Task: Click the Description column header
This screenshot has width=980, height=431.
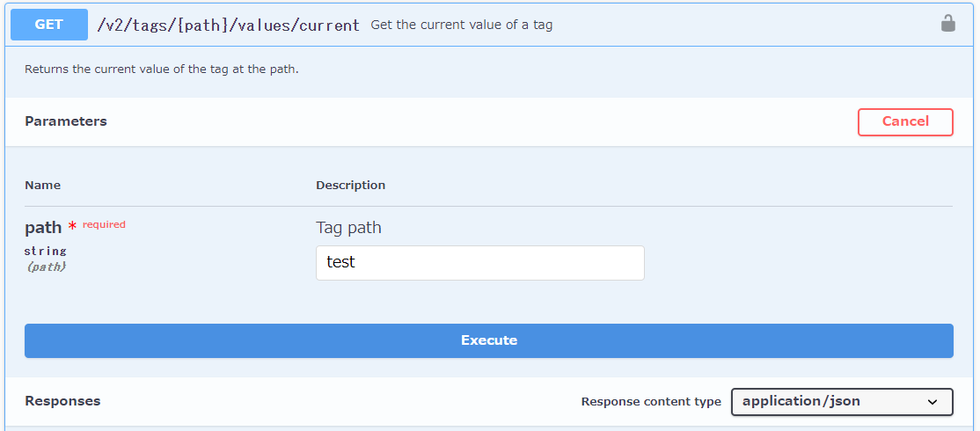Action: [x=351, y=186]
